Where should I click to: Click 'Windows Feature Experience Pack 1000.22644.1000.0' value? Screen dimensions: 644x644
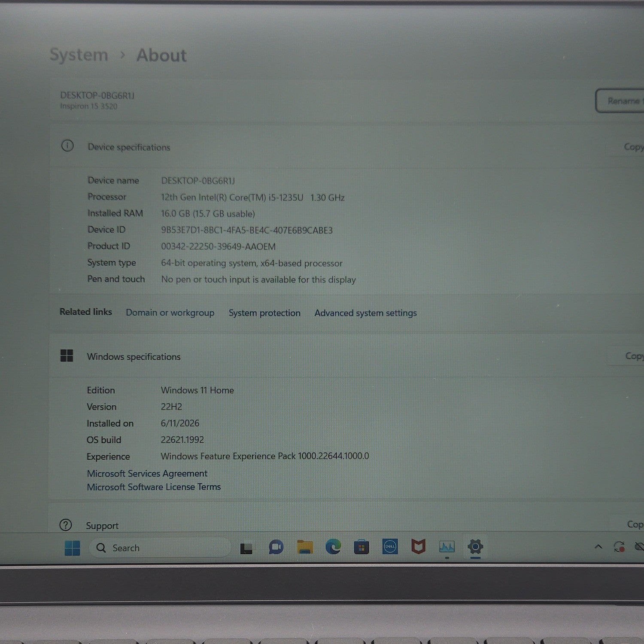coord(265,456)
